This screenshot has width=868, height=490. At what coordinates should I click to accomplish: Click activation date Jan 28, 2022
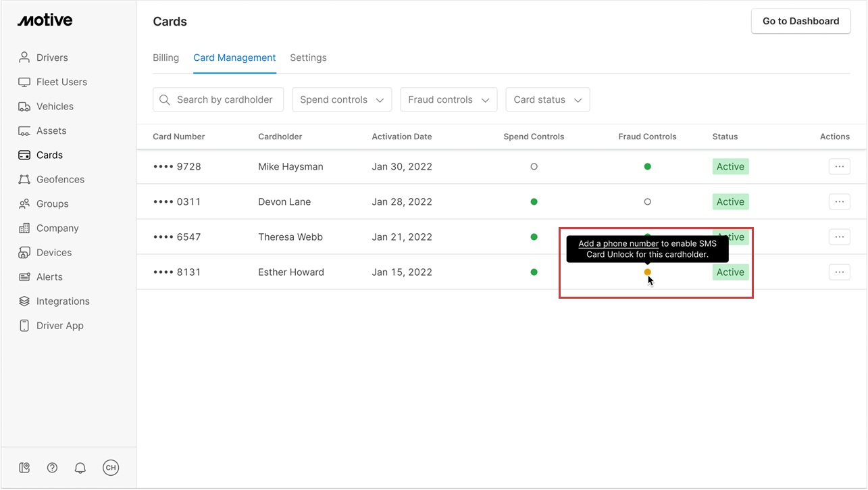[x=402, y=201]
